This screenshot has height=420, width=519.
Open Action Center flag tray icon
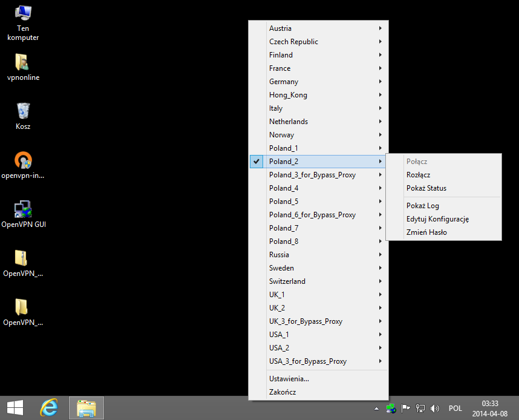(405, 409)
